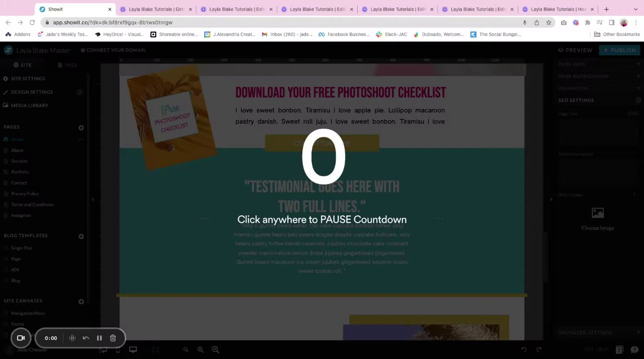Add a new page with plus icon
Image resolution: width=644 pixels, height=359 pixels.
[81, 128]
